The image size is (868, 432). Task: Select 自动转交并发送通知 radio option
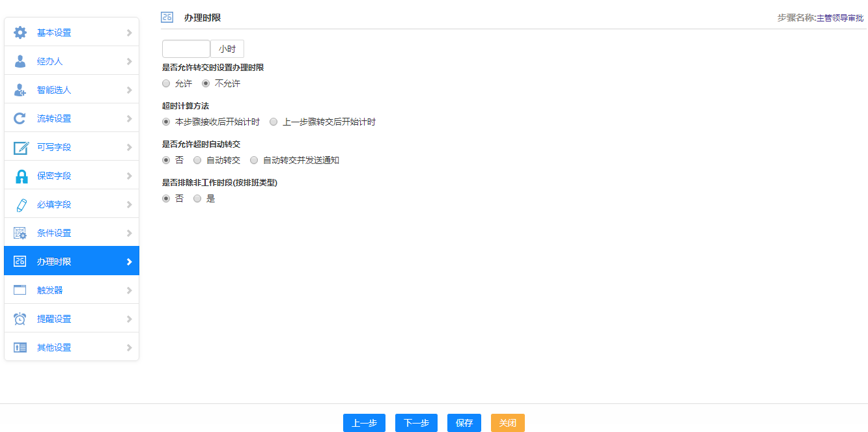254,160
